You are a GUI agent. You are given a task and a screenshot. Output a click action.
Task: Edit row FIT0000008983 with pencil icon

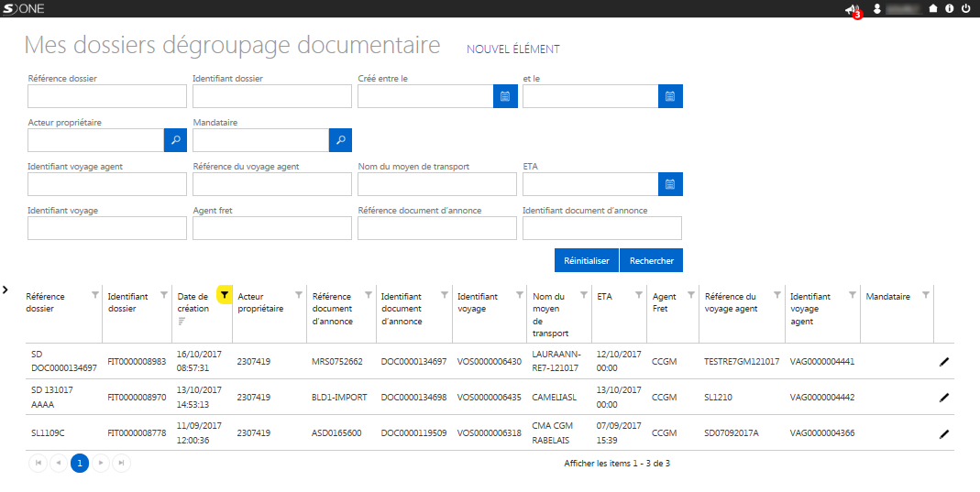(x=944, y=362)
